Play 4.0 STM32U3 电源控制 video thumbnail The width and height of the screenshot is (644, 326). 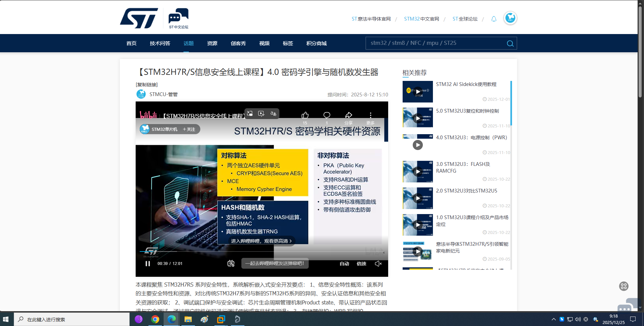(x=417, y=145)
